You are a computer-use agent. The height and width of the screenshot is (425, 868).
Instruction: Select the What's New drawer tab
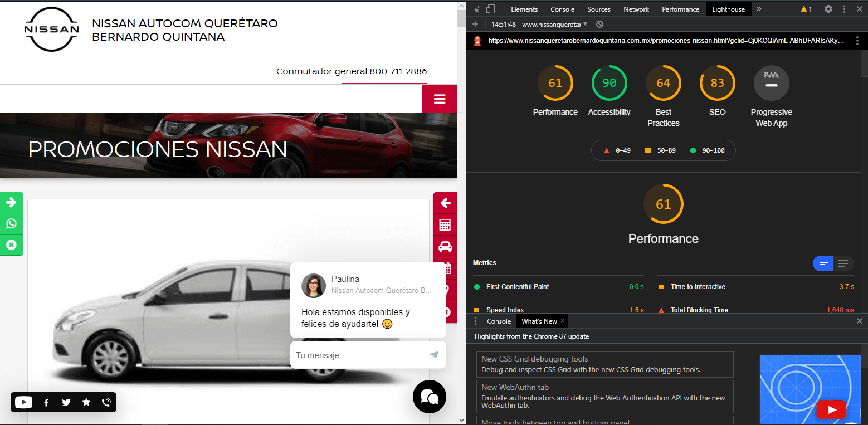click(x=539, y=321)
